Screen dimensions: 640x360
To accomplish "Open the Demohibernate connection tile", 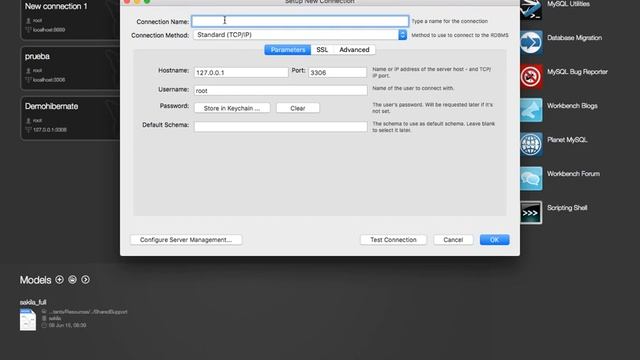I will point(70,118).
